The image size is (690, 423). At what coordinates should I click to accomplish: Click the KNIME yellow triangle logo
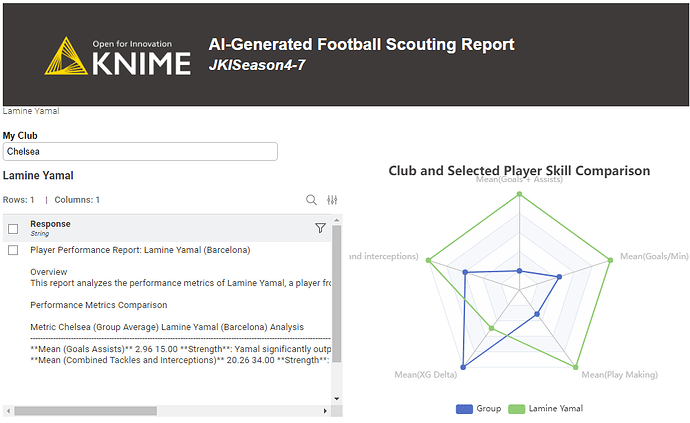66,55
